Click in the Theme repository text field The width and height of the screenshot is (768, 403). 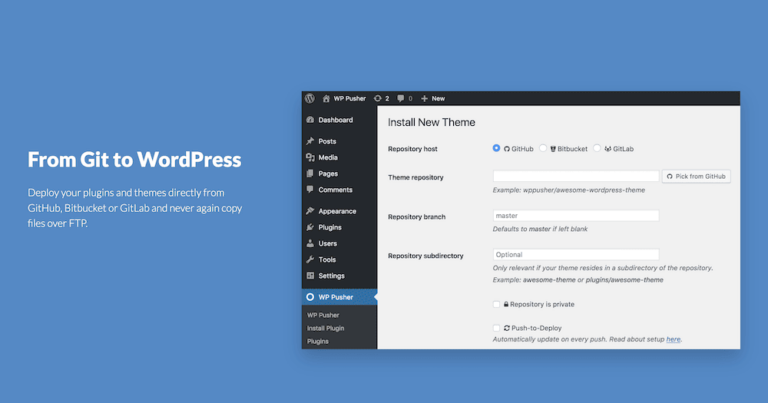click(x=576, y=176)
